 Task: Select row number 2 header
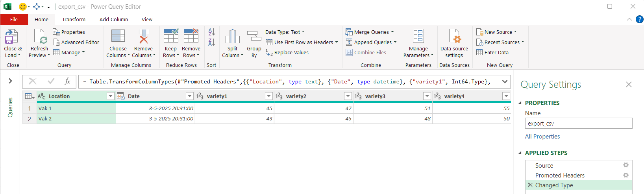(x=30, y=118)
